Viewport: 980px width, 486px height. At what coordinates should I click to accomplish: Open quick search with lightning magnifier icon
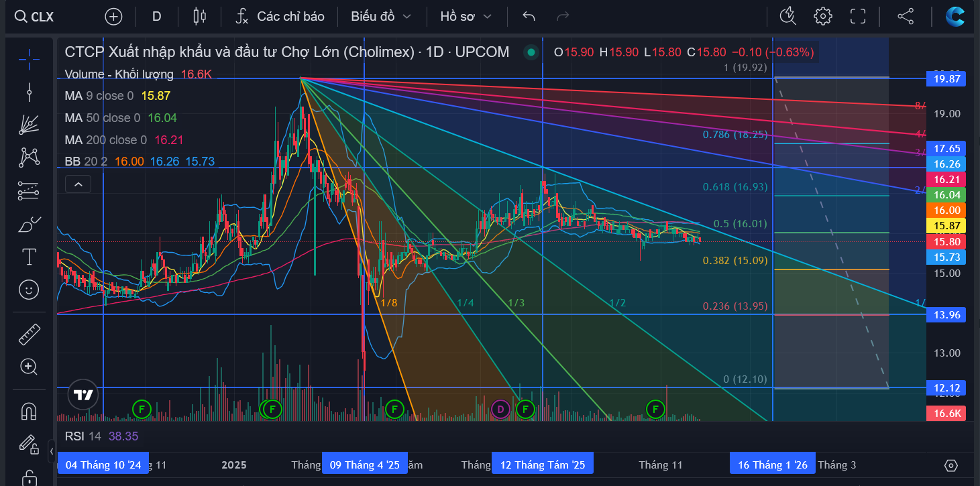[788, 17]
